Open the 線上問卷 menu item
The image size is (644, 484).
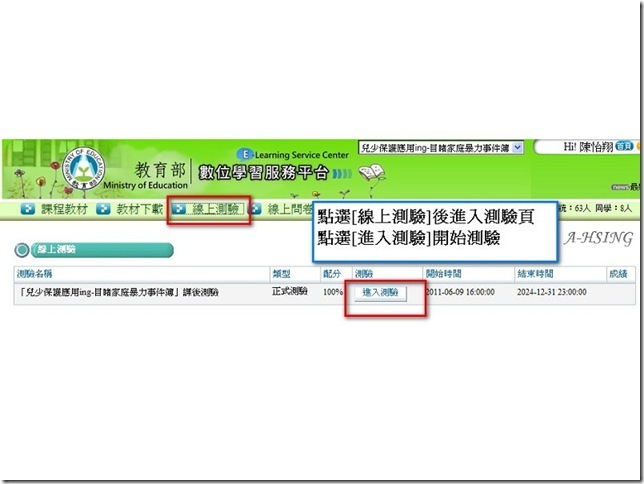[x=290, y=209]
